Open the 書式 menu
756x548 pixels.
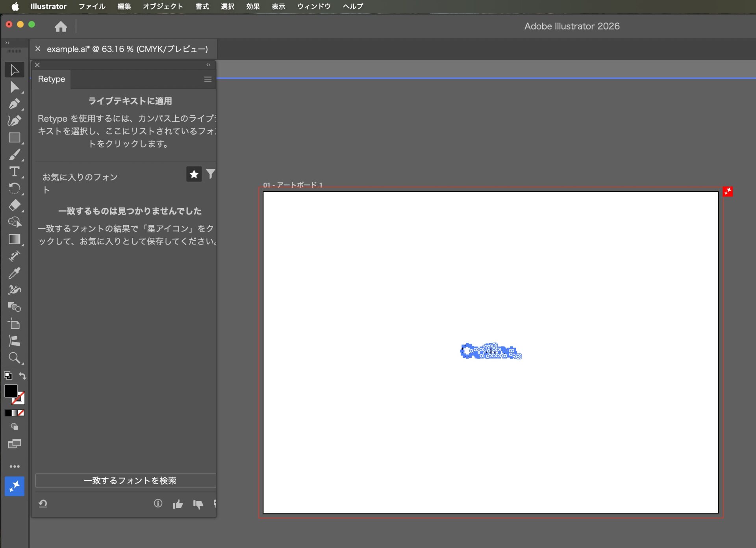[x=202, y=6]
